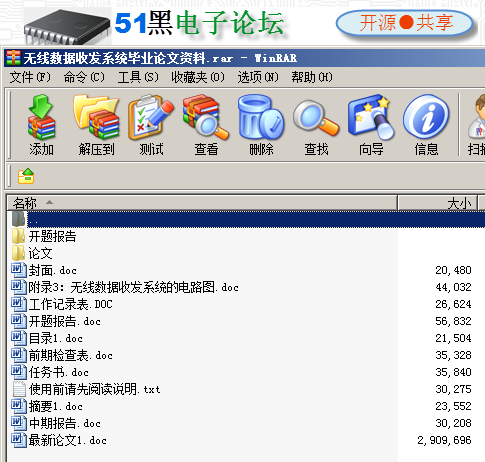Click the chip image in the forum banner

(67, 27)
